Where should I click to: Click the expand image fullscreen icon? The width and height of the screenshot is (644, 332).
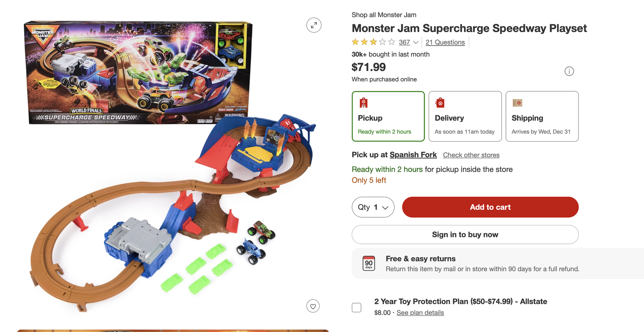pyautogui.click(x=314, y=25)
